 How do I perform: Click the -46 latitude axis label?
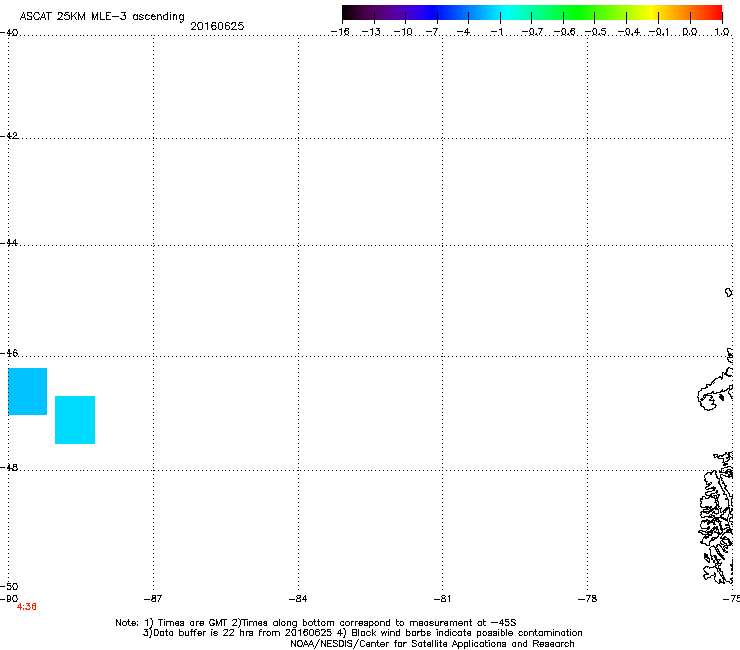9,353
